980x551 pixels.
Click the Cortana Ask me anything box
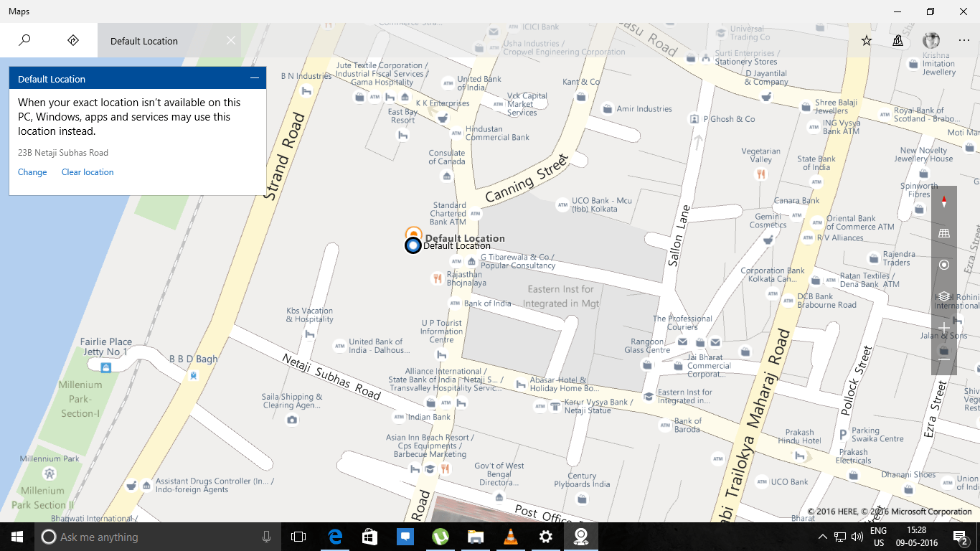(x=158, y=537)
